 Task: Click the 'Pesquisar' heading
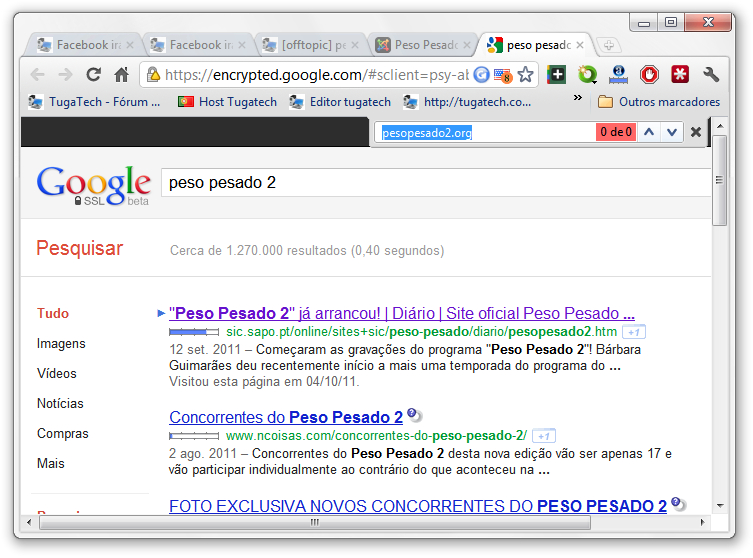coord(80,248)
